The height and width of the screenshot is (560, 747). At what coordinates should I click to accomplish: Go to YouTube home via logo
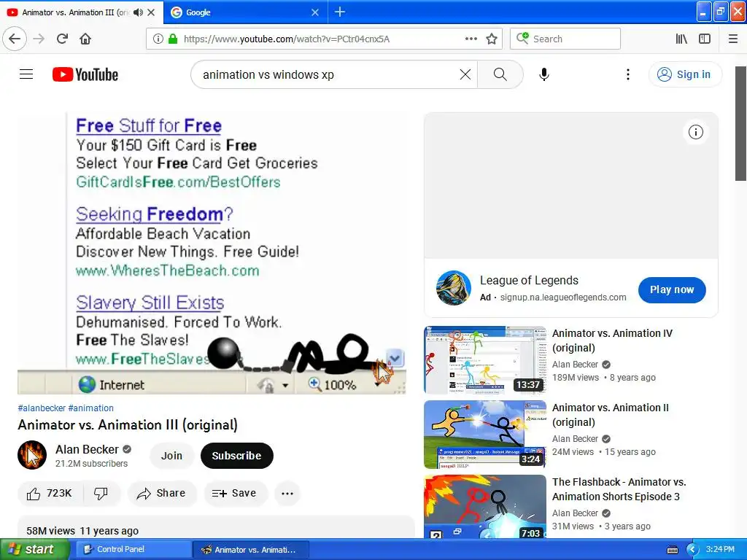[x=85, y=74]
